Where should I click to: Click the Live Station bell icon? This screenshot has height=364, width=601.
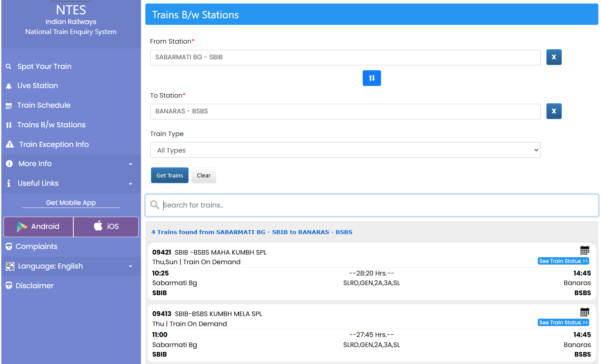click(9, 86)
